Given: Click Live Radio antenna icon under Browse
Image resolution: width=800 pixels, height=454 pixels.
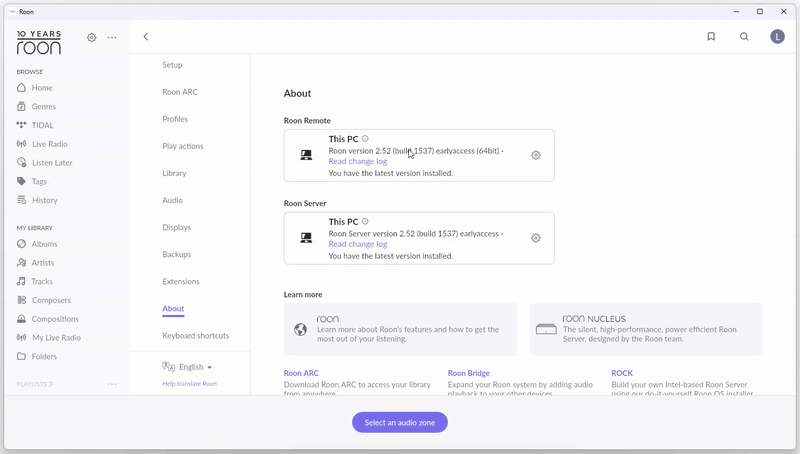Looking at the screenshot, I should pos(21,144).
